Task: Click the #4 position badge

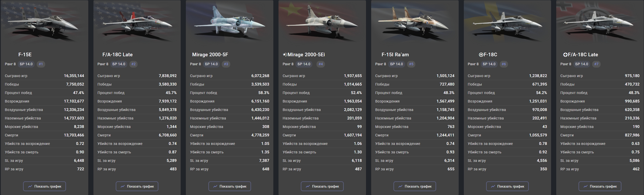Action: point(321,64)
